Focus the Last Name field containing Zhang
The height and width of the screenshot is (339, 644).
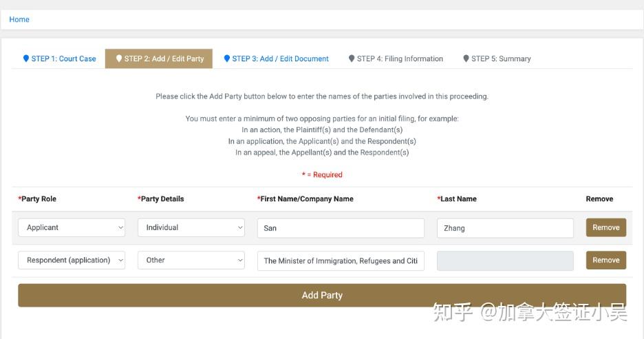pyautogui.click(x=505, y=228)
